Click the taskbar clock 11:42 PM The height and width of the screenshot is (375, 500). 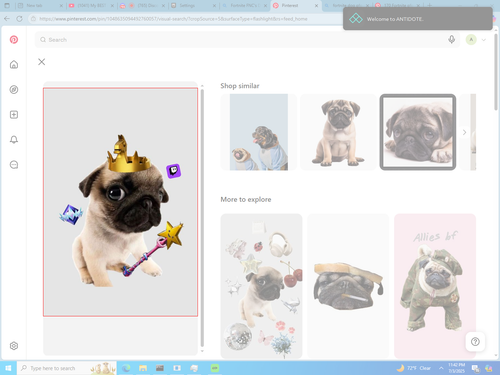pyautogui.click(x=456, y=368)
